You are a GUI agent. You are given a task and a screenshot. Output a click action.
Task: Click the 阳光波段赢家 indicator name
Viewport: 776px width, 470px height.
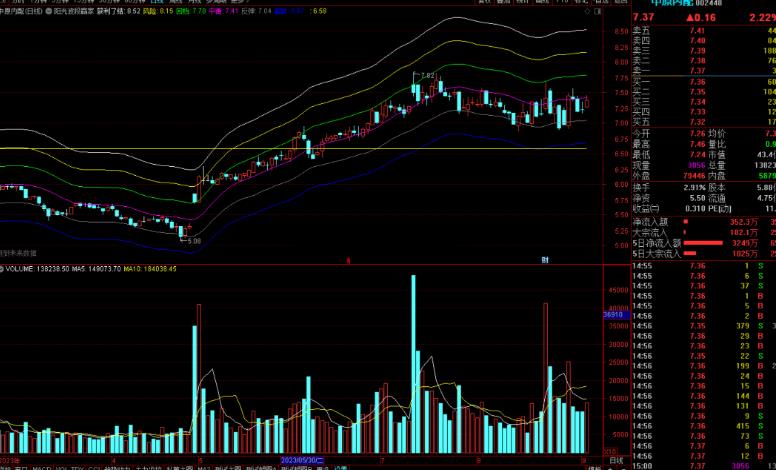point(73,11)
